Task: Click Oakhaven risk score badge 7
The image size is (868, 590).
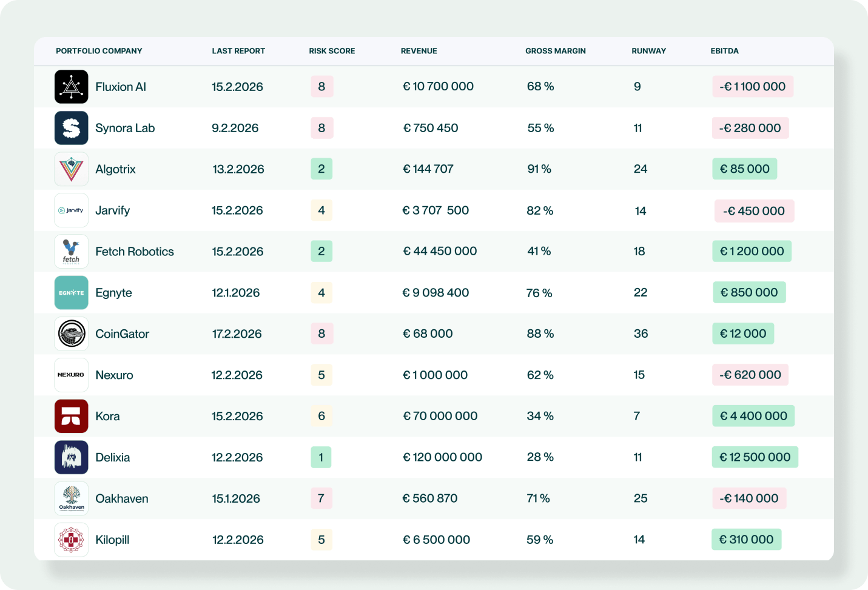Action: click(321, 498)
